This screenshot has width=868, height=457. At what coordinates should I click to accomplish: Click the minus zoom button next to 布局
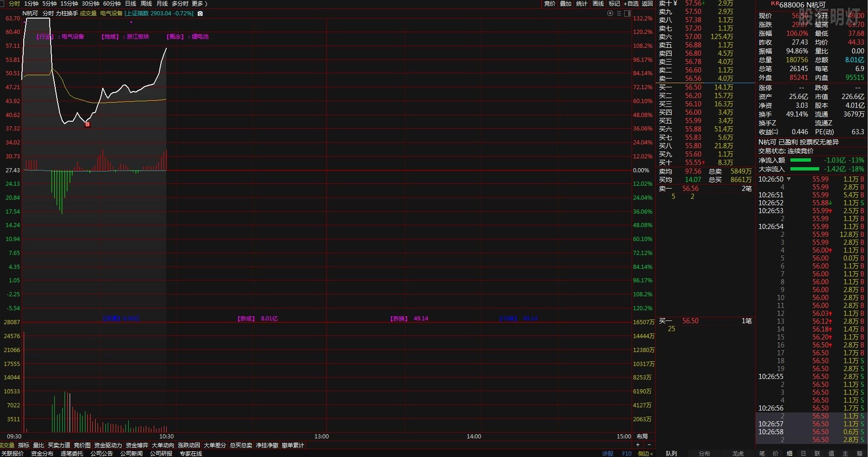click(649, 445)
